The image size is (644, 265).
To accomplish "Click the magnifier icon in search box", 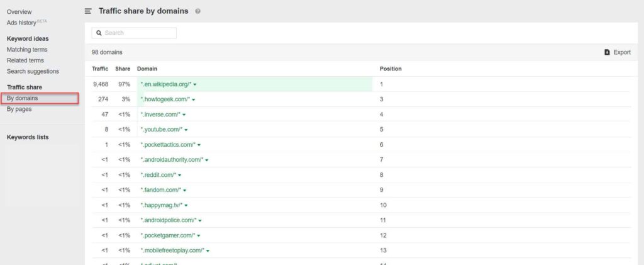I will click(99, 33).
